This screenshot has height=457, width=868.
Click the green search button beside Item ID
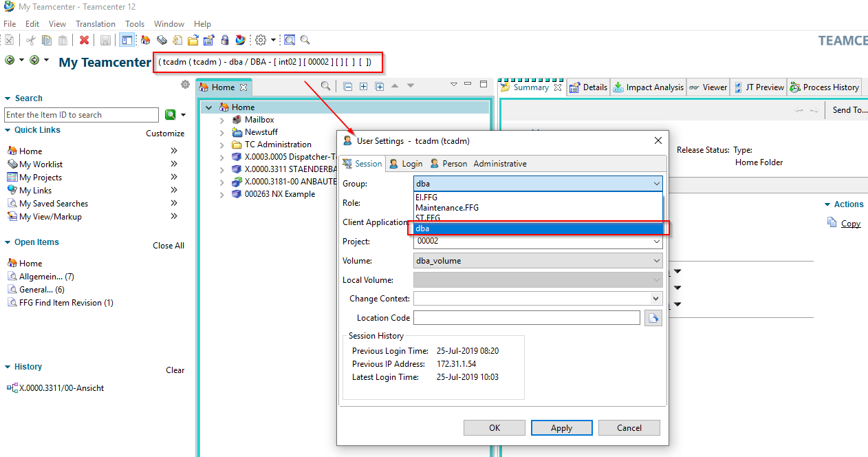tap(170, 115)
